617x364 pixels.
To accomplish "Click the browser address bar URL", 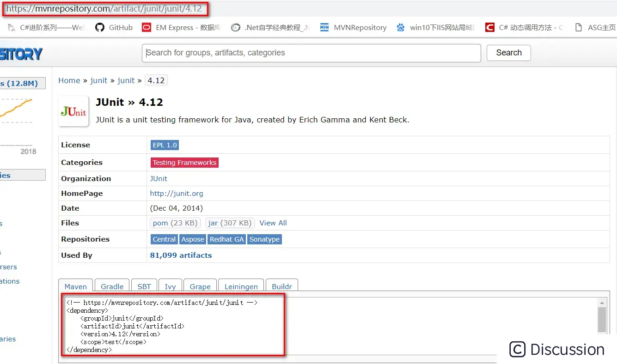I will [104, 8].
